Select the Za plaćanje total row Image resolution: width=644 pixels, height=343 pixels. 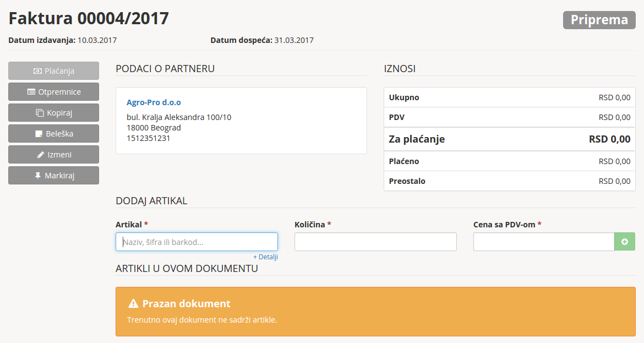[x=509, y=139]
